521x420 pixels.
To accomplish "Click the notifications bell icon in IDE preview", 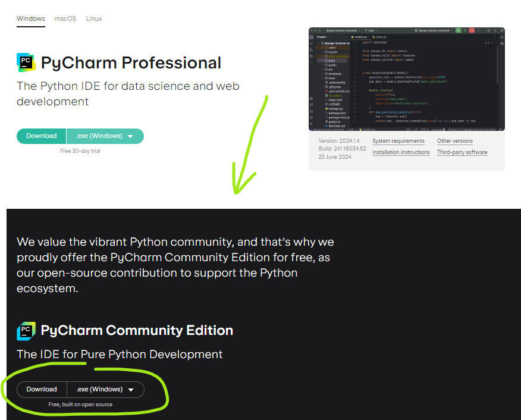I will coord(501,37).
